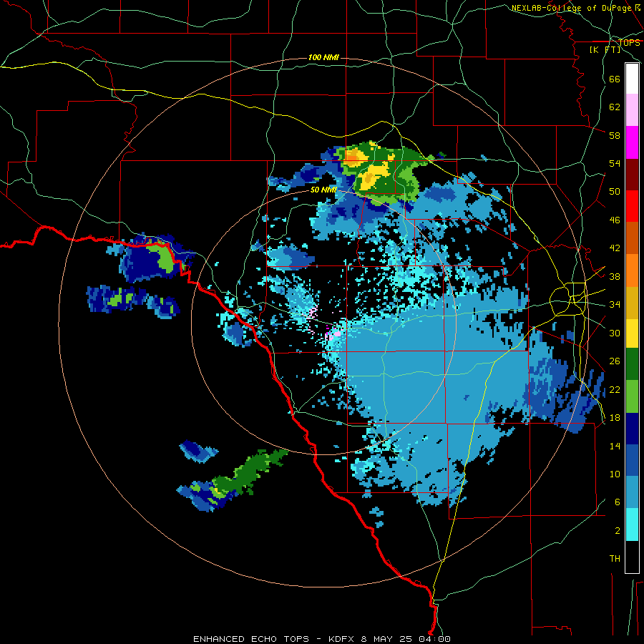644x644 pixels.
Task: Select the bright red legend swatch
Action: coord(632,206)
